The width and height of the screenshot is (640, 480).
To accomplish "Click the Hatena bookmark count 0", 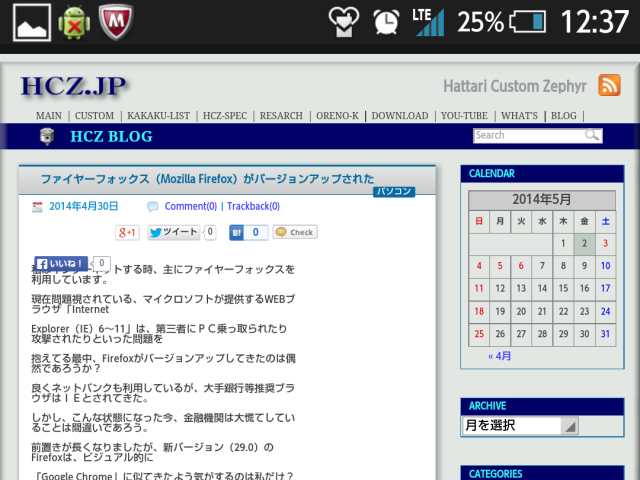I will (256, 233).
